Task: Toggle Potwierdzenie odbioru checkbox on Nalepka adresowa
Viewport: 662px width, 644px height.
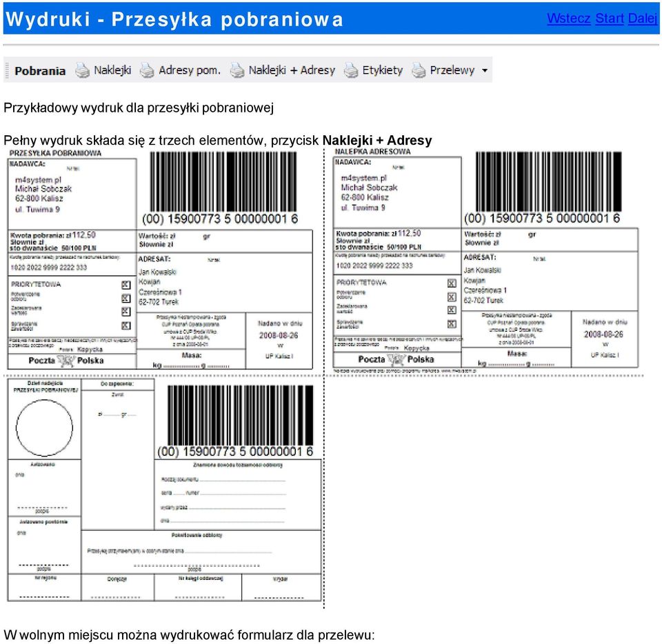Action: [452, 297]
